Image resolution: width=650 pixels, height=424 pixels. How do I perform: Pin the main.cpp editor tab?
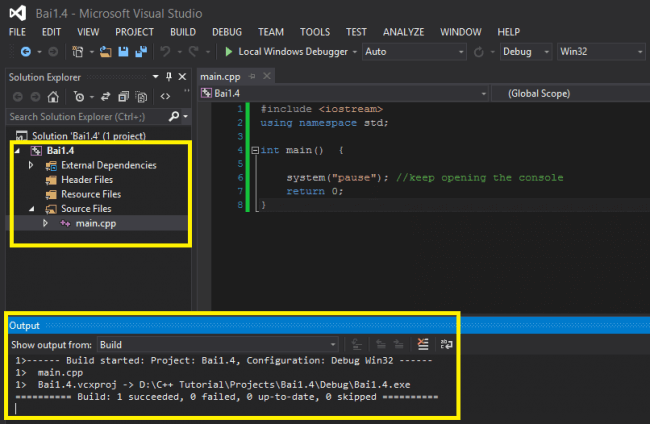tap(252, 76)
